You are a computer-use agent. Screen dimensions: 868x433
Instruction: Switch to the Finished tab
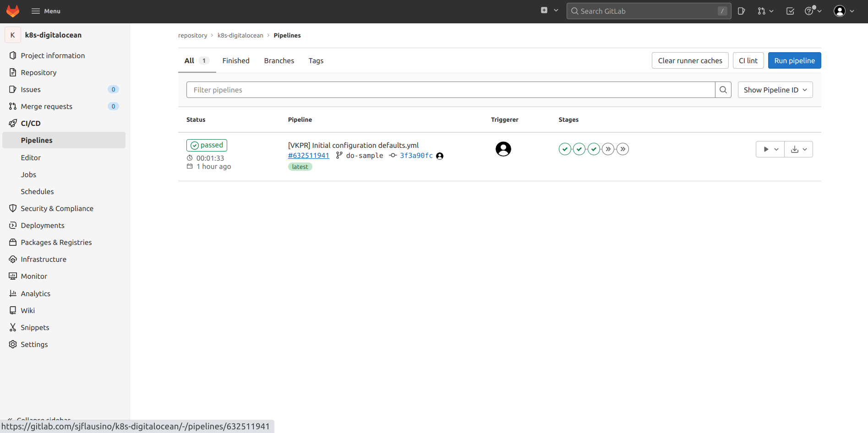coord(236,60)
